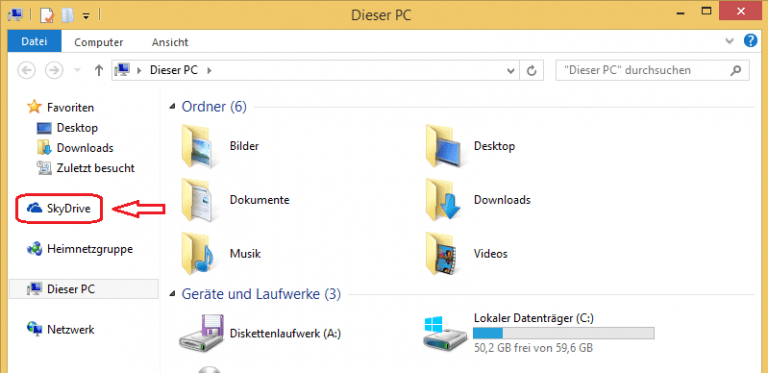This screenshot has height=373, width=768.
Task: Click the Back navigation arrow
Action: click(26, 70)
